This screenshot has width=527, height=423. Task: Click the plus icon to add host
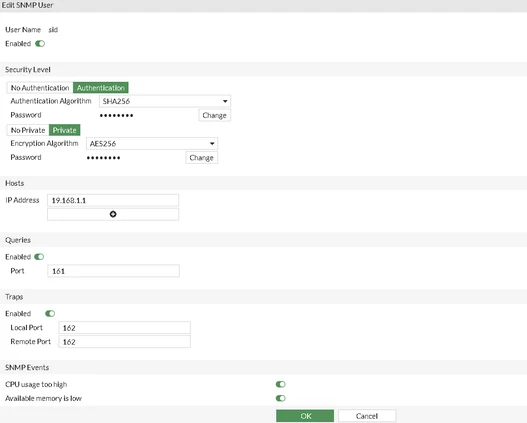pos(113,214)
